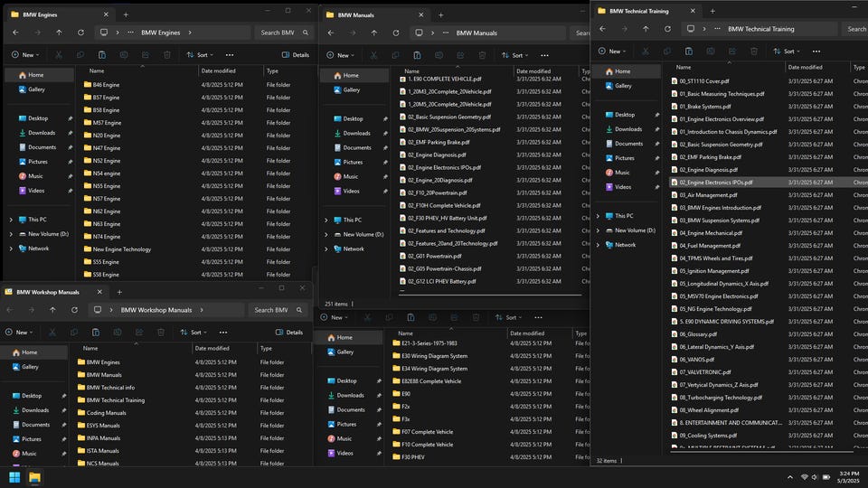Viewport: 868px width, 488px height.
Task: Click the taskbar clock showing 3:24 PM
Action: (849, 477)
